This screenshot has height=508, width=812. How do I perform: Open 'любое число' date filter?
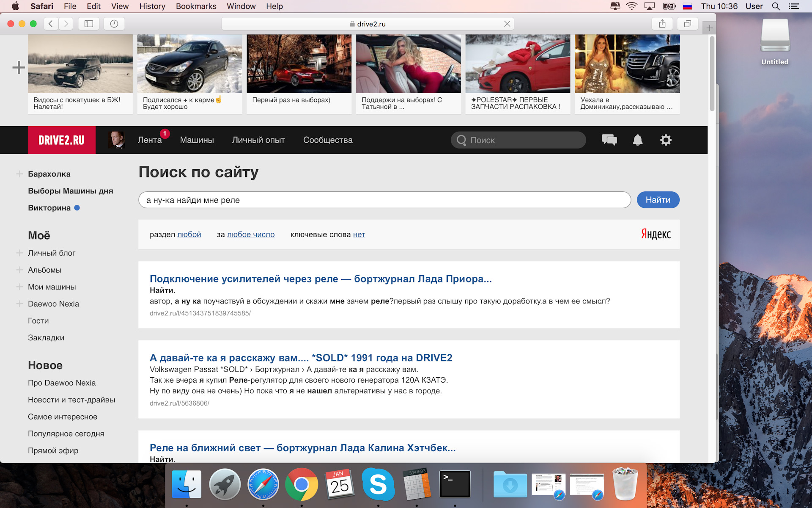tap(251, 235)
